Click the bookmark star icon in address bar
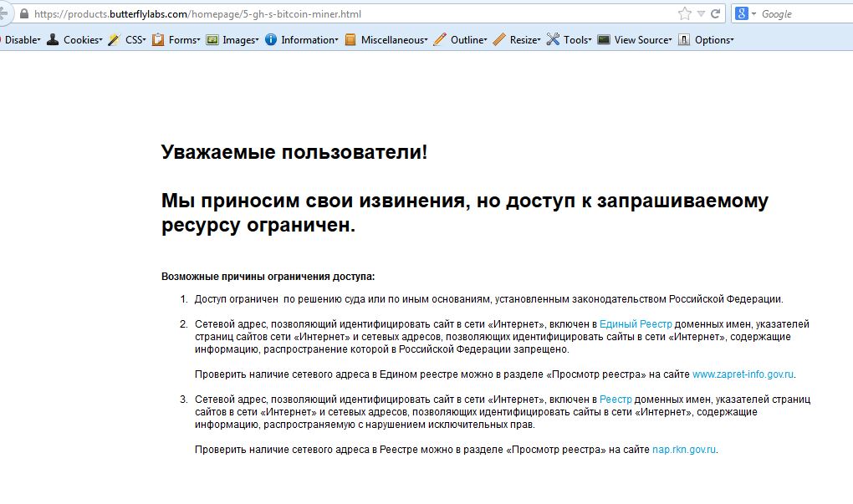 (685, 13)
